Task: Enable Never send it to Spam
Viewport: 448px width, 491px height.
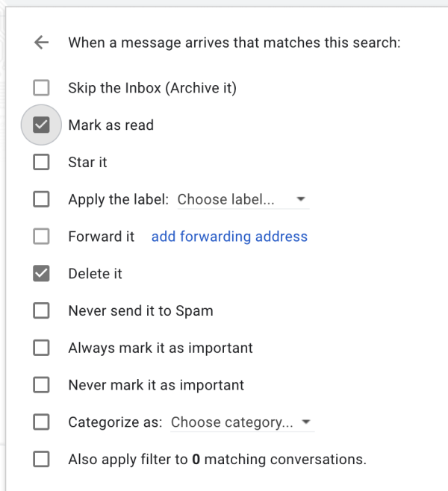Action: pos(41,311)
